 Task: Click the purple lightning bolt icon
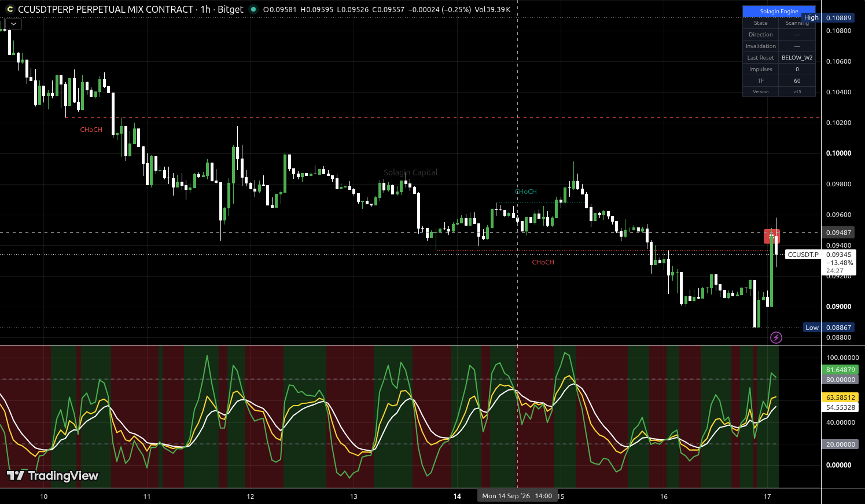click(776, 337)
